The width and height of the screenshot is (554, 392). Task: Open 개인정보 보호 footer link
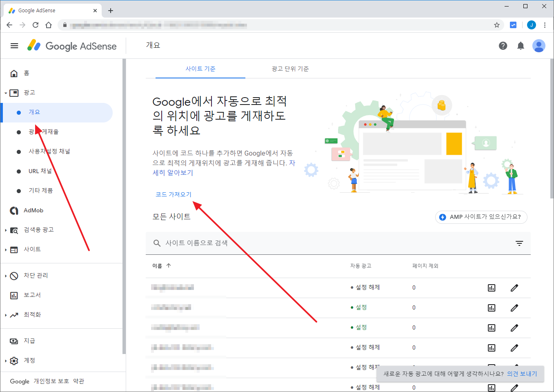coord(51,381)
